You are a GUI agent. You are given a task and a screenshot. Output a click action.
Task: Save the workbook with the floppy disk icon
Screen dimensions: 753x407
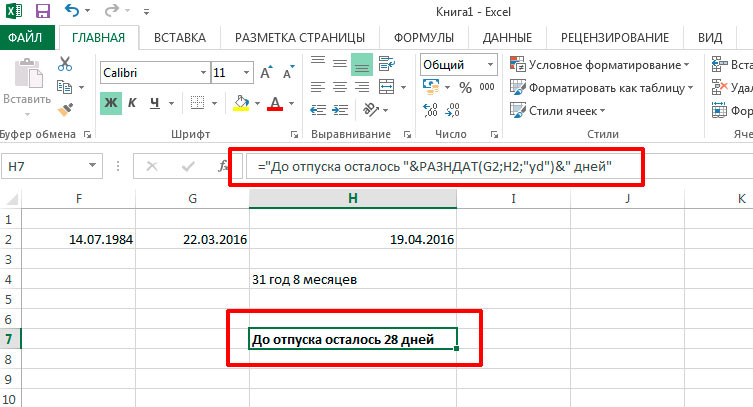click(x=43, y=11)
